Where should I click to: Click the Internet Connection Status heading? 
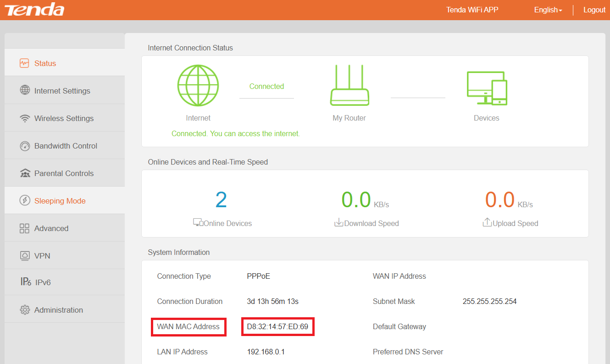coord(190,48)
